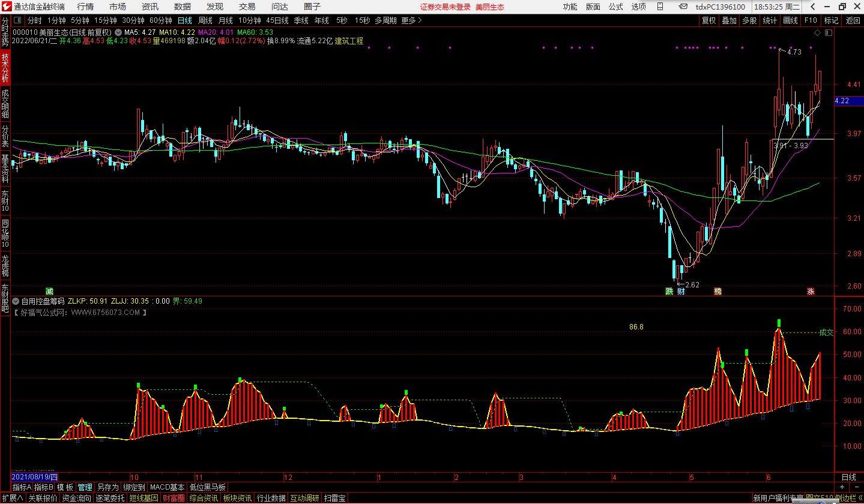Open the message envelope icon
This screenshot has height=504, width=864.
pyautogui.click(x=683, y=7)
